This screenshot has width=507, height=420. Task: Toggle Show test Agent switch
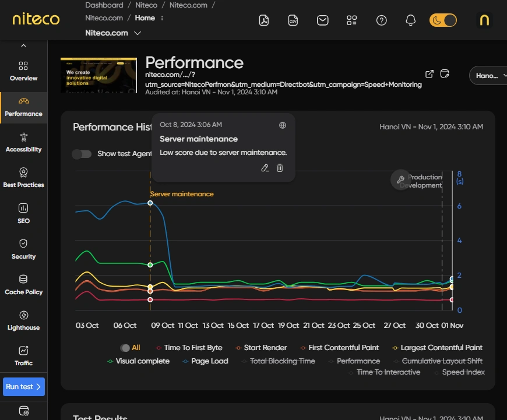82,154
